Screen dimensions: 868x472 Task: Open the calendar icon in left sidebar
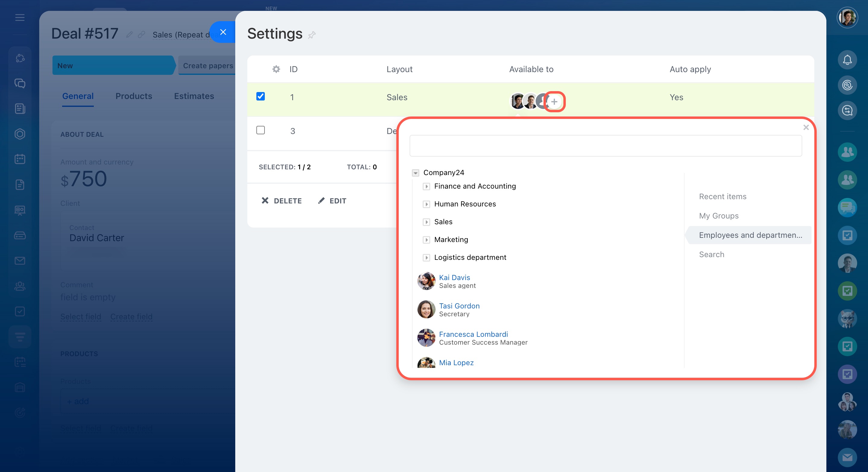[x=20, y=159]
